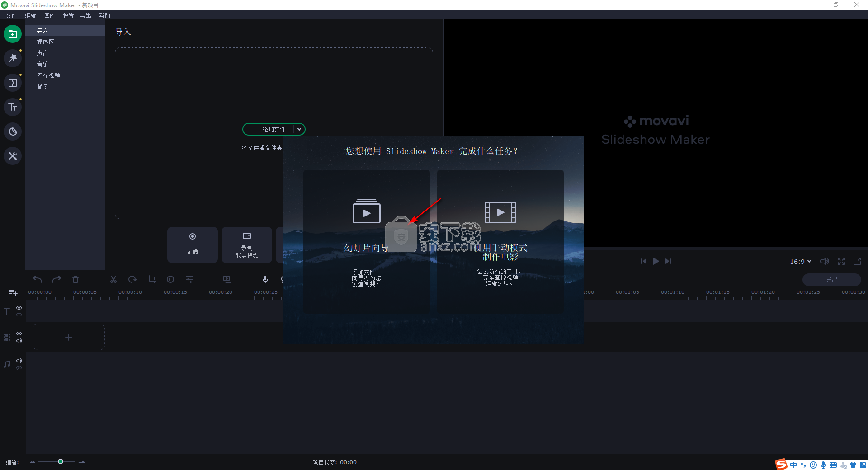The height and width of the screenshot is (470, 868).
Task: Click the Record screencast tile
Action: [247, 244]
